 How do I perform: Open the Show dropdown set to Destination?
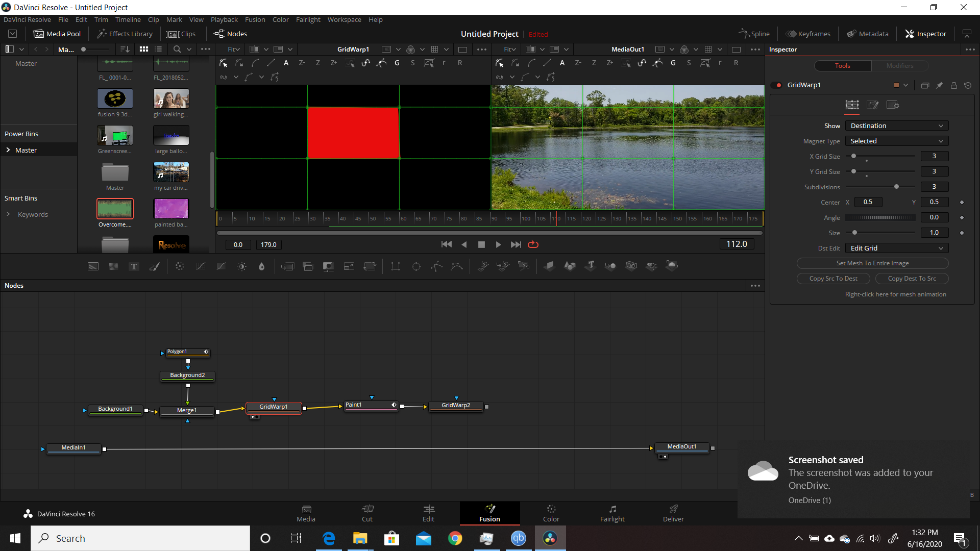(897, 126)
